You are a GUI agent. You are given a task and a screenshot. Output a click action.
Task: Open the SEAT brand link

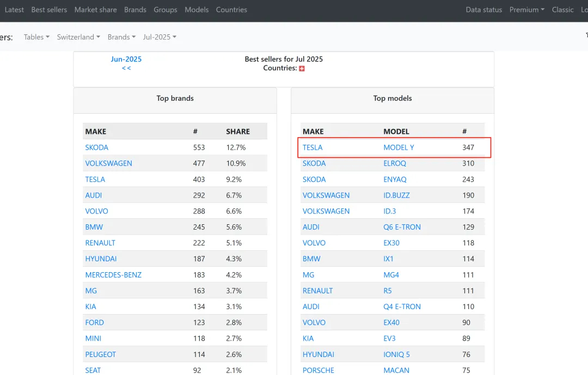point(93,370)
